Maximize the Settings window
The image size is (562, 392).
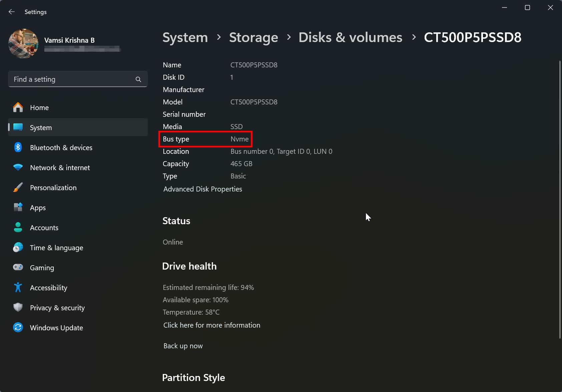tap(527, 8)
